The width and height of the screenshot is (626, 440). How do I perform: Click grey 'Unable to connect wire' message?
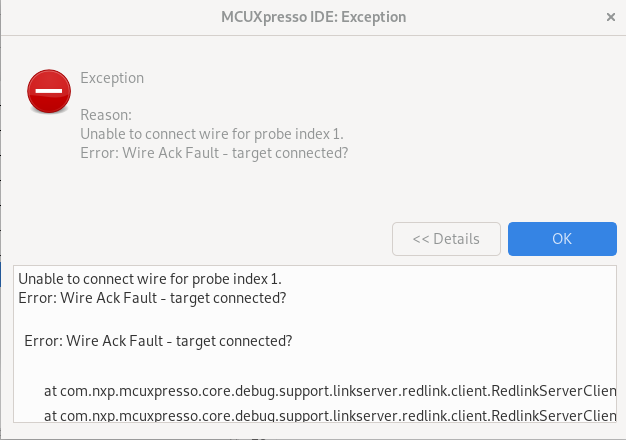pos(212,134)
